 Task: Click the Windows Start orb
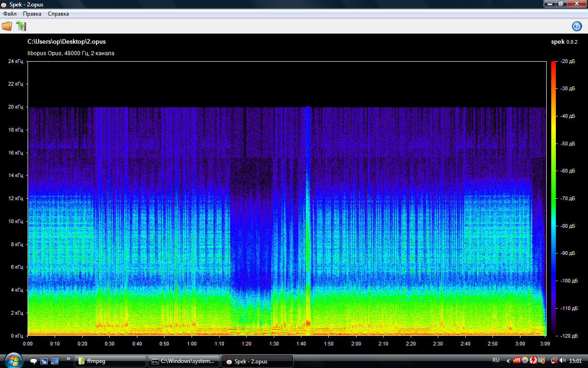tap(13, 361)
